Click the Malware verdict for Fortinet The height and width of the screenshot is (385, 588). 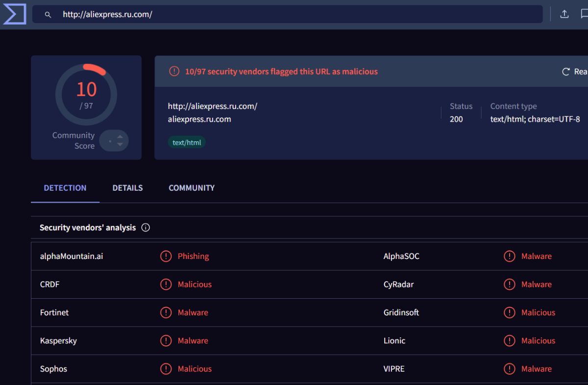193,312
